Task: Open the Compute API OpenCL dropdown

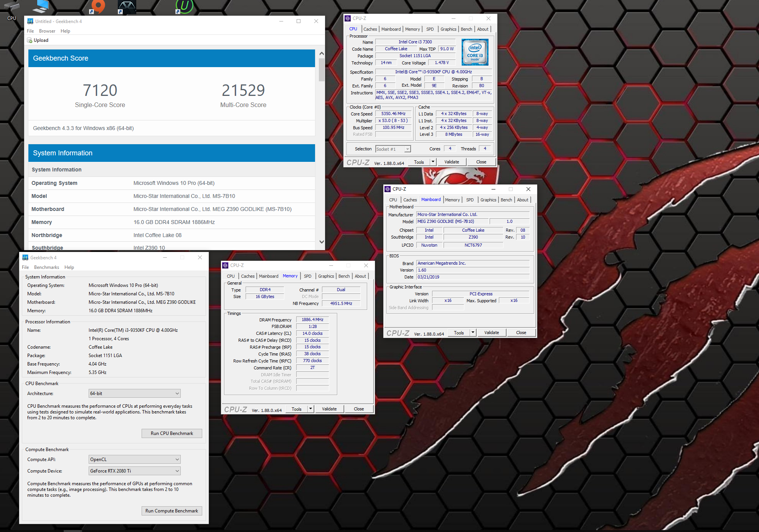Action: 135,460
